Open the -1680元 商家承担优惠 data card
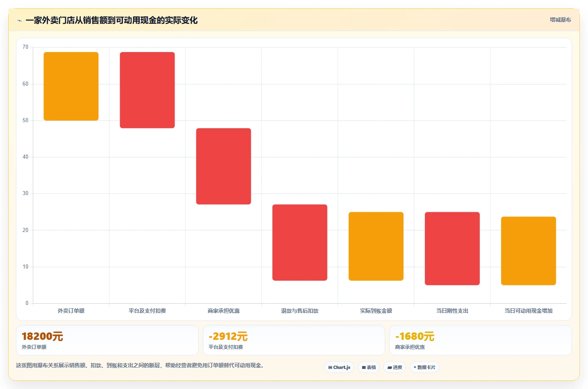Viewport: 588px width, 389px height. click(480, 340)
